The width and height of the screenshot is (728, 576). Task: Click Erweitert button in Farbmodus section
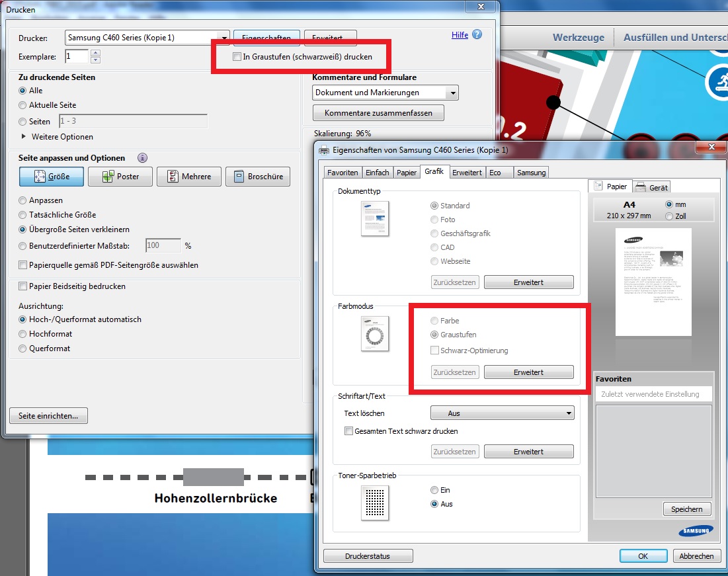pos(528,372)
